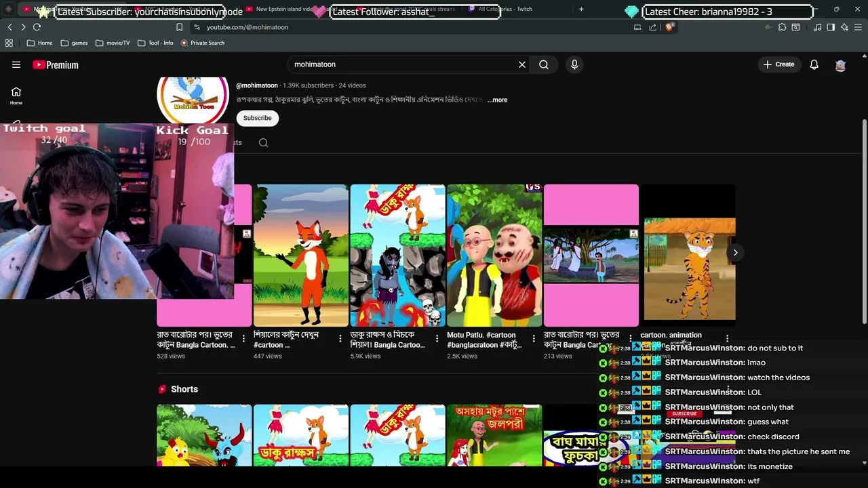The height and width of the screenshot is (488, 868).
Task: Open options for the 528 views video
Action: point(243,338)
